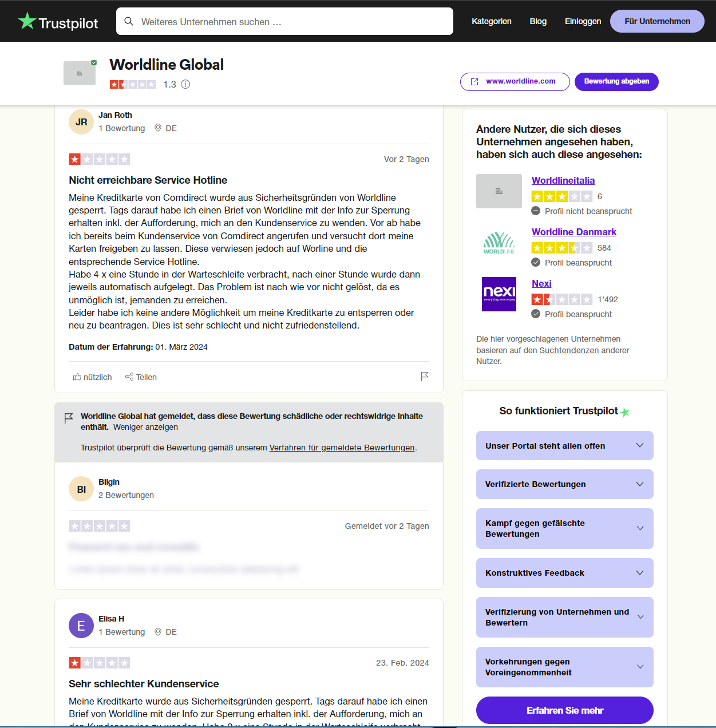Click Erfahren Sie mehr button
Image resolution: width=716 pixels, height=728 pixels.
[565, 710]
